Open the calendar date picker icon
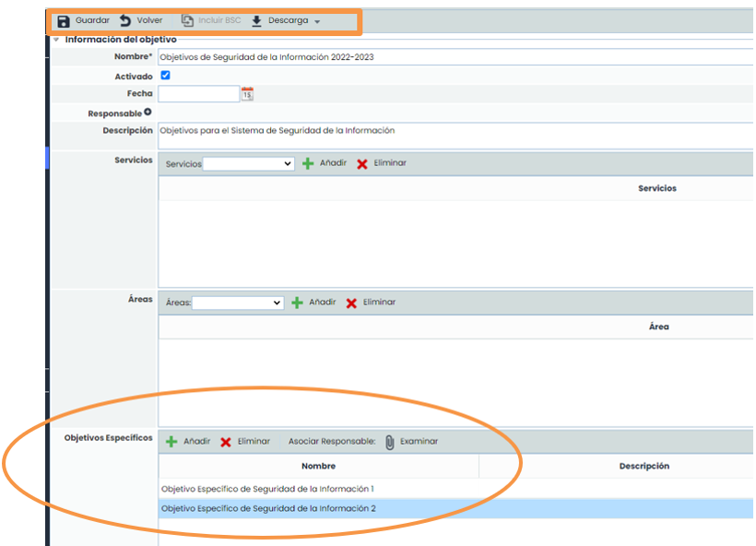The width and height of the screenshot is (756, 546). pos(247,93)
